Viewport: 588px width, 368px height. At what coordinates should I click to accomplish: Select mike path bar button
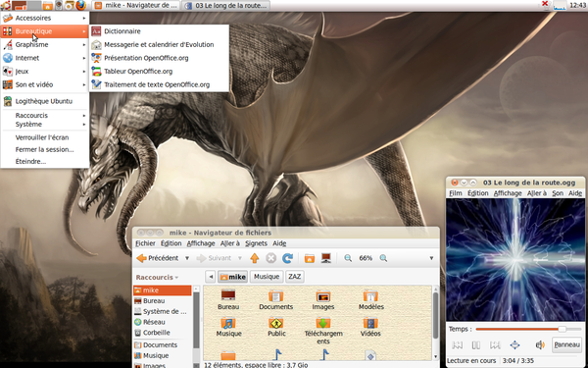[233, 277]
